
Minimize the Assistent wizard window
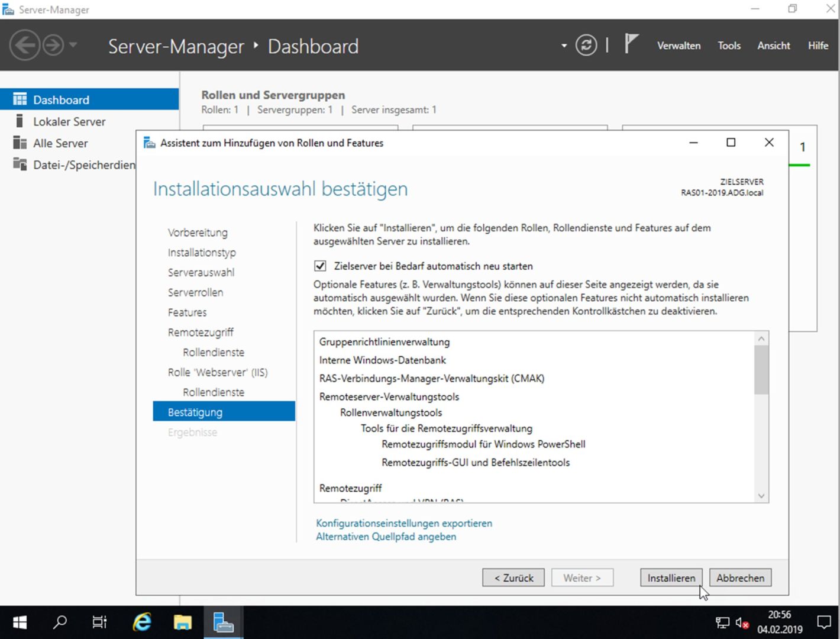[693, 143]
